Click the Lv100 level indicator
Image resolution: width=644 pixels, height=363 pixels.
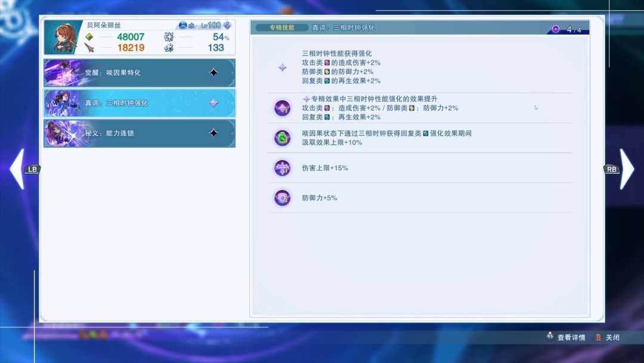point(211,25)
